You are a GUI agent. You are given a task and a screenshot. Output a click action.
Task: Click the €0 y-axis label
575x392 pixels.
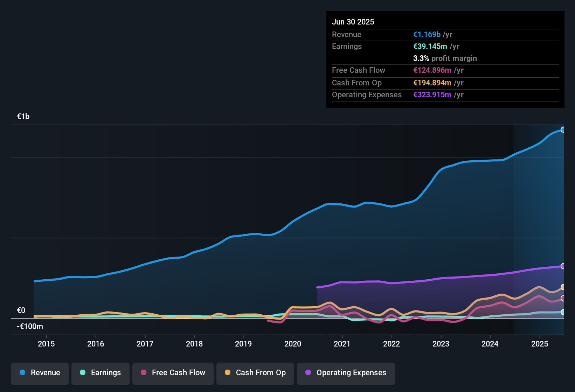point(21,310)
